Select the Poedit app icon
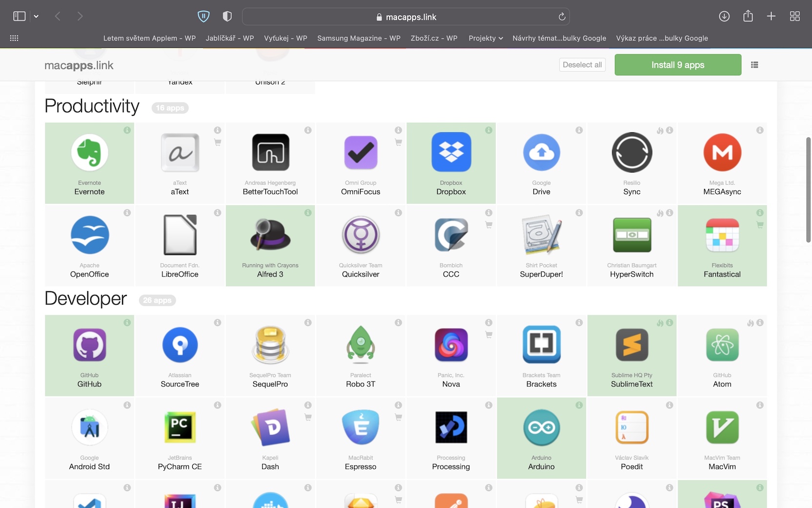 (632, 427)
